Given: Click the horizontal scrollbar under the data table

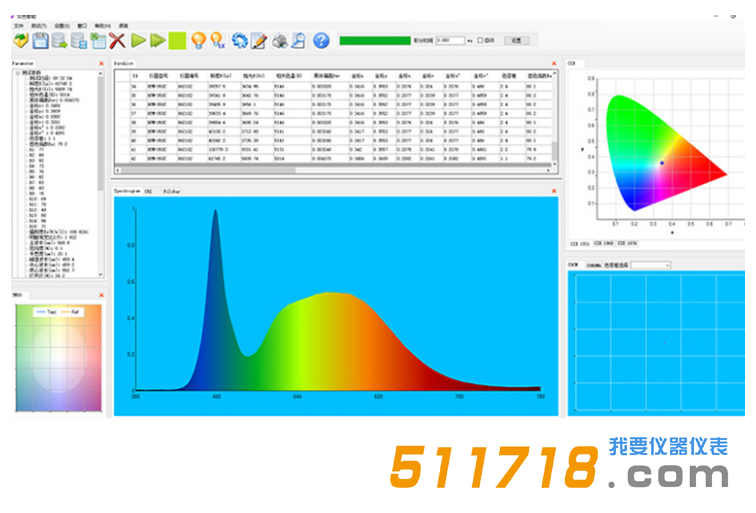Looking at the screenshot, I should (300, 171).
